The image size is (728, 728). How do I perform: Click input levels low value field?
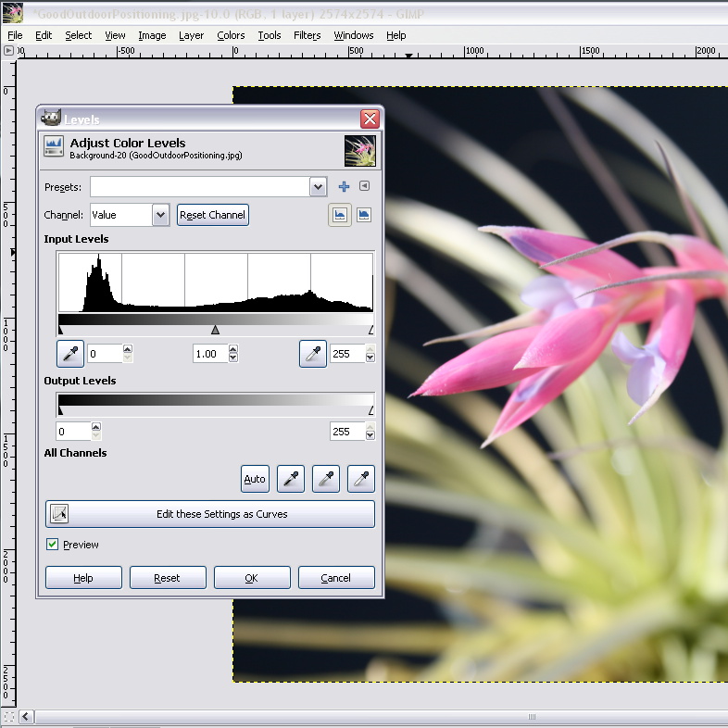(x=106, y=353)
